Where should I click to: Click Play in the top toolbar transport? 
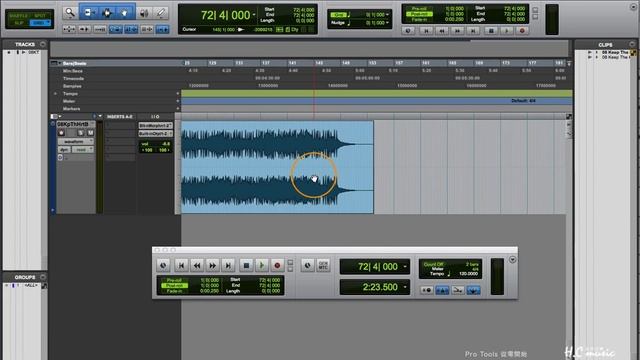pyautogui.click(x=507, y=31)
